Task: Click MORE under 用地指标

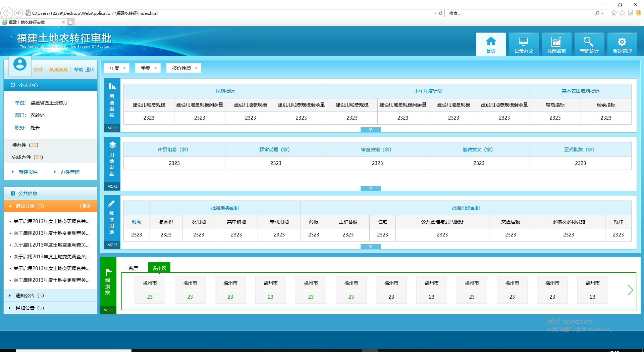Action: 112,128
